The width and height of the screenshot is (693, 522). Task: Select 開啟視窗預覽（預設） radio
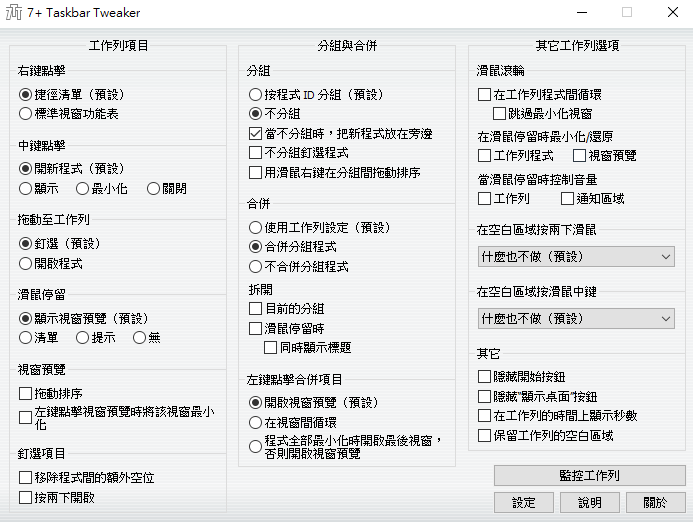coord(314,402)
